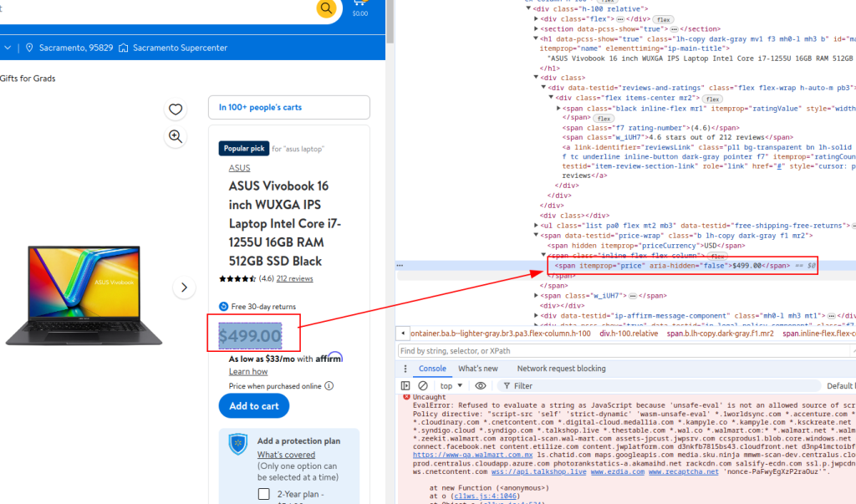Expand the ul free-shipping-free-returns node

[x=536, y=225]
